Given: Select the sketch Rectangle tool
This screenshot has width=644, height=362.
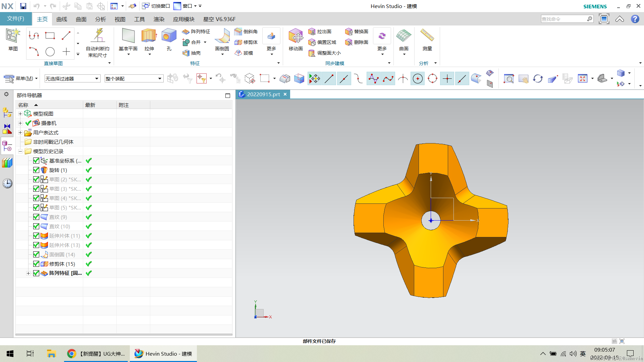Looking at the screenshot, I should 50,36.
